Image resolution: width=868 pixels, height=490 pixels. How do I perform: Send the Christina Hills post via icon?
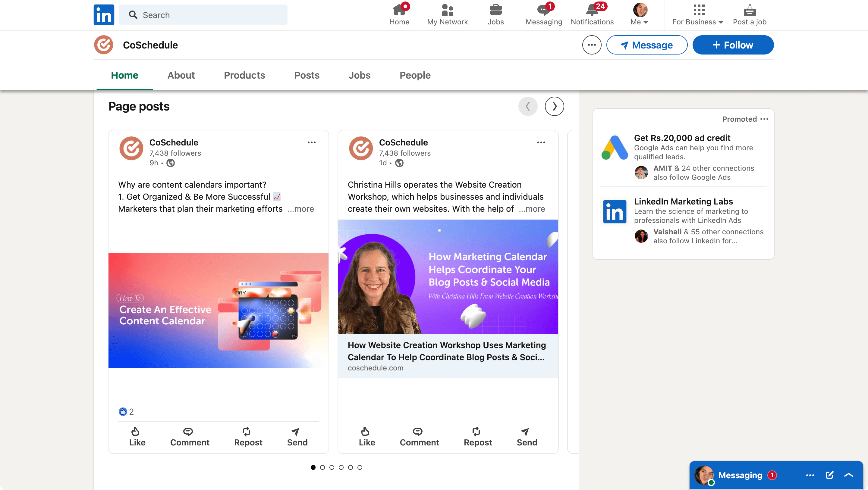coord(526,436)
